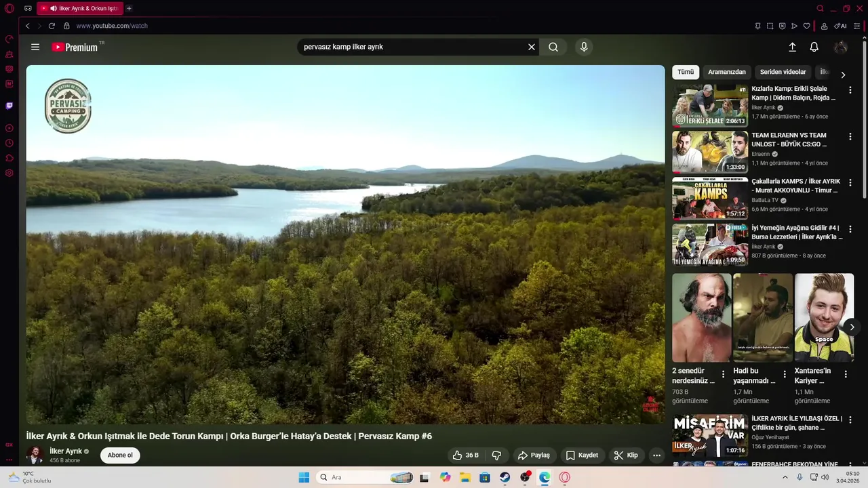Go to YouTube Premium home logo
This screenshot has width=868, height=488.
(75, 47)
